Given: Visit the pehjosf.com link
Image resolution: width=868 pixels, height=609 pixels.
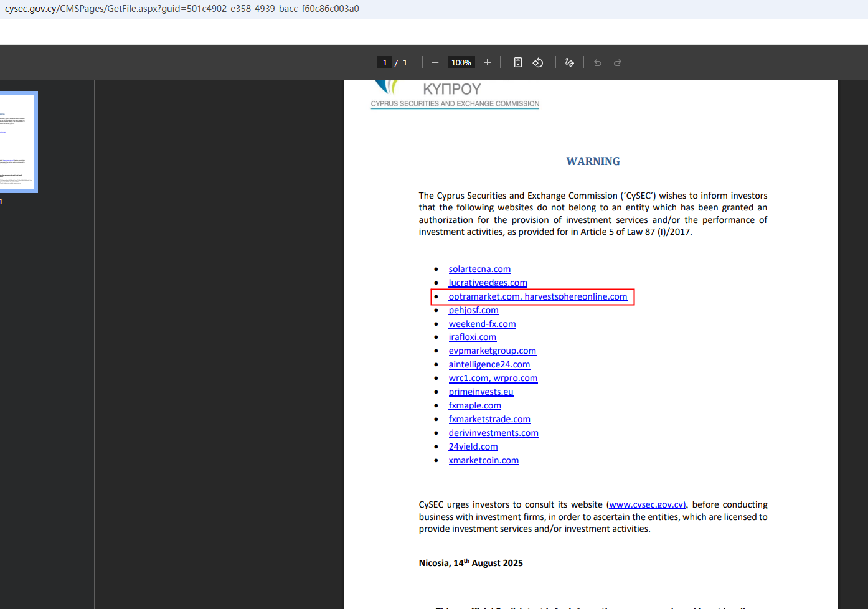Looking at the screenshot, I should (x=473, y=310).
